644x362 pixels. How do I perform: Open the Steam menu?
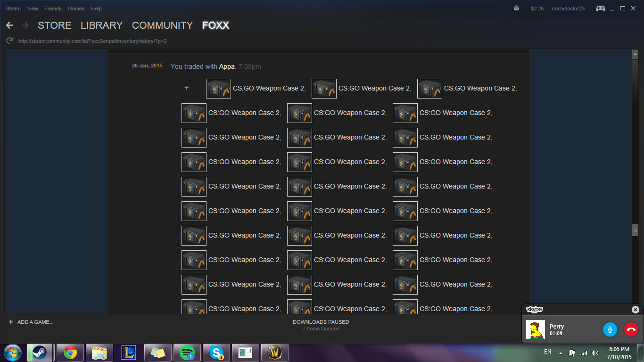pyautogui.click(x=13, y=8)
